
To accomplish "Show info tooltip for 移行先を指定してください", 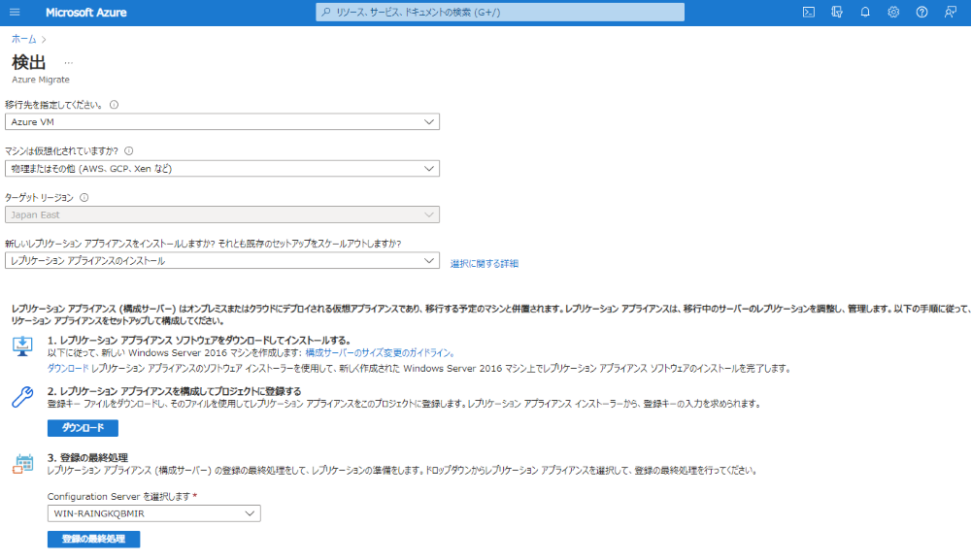I will coord(114,105).
